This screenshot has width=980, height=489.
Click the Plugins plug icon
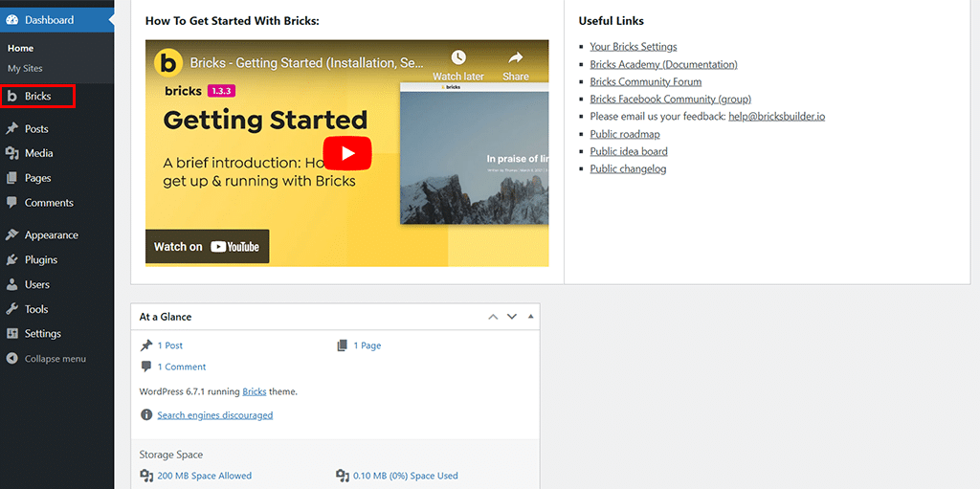[11, 259]
